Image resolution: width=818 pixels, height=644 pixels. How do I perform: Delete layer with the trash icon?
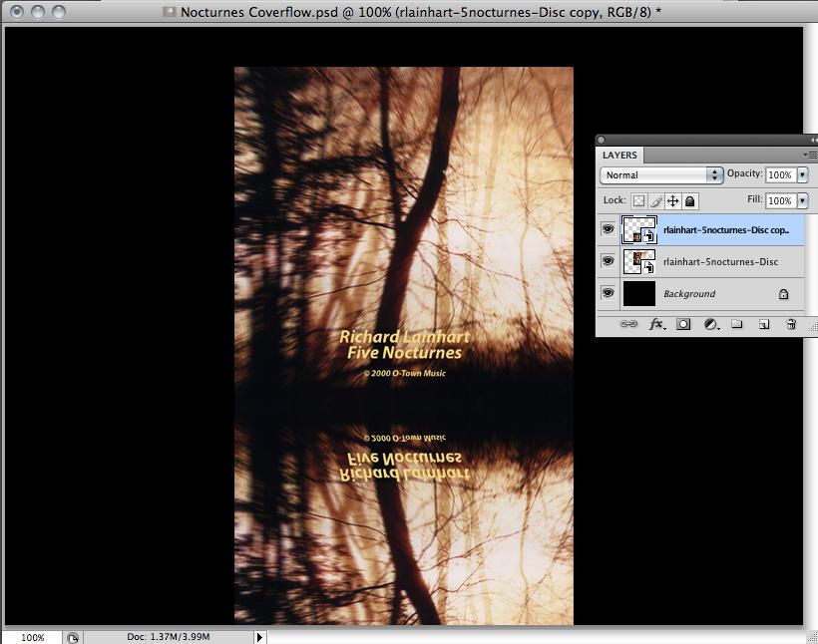[790, 324]
